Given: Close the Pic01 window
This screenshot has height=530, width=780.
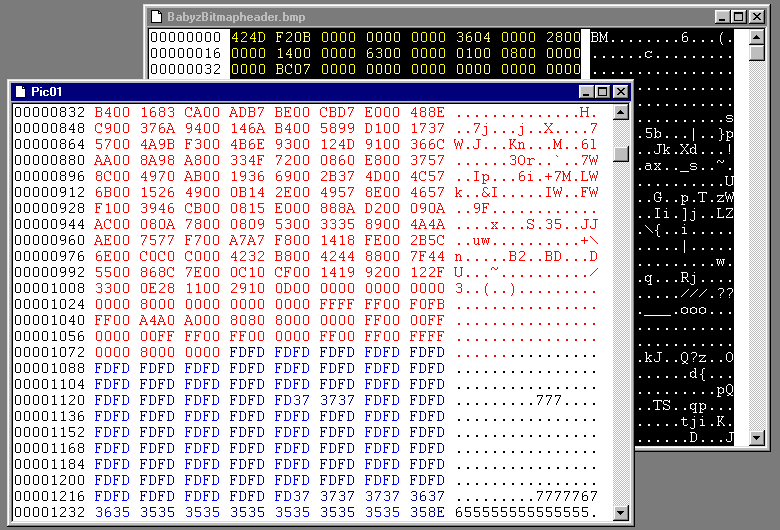Looking at the screenshot, I should pos(621,91).
